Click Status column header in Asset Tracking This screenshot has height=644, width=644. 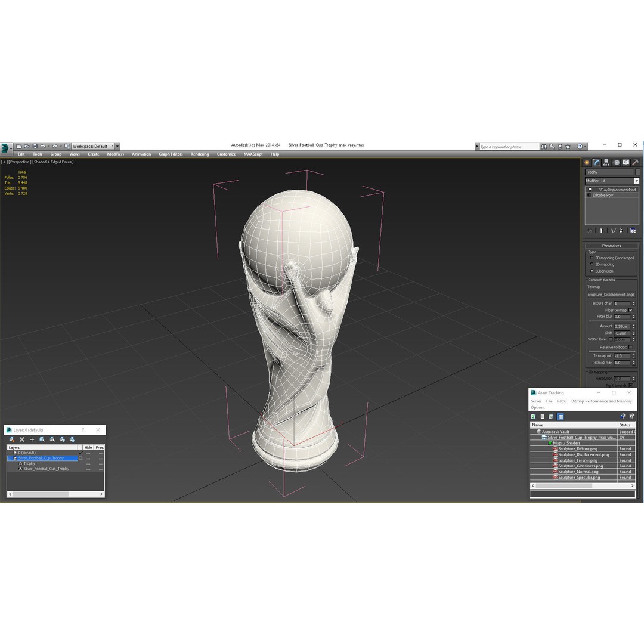pyautogui.click(x=626, y=425)
